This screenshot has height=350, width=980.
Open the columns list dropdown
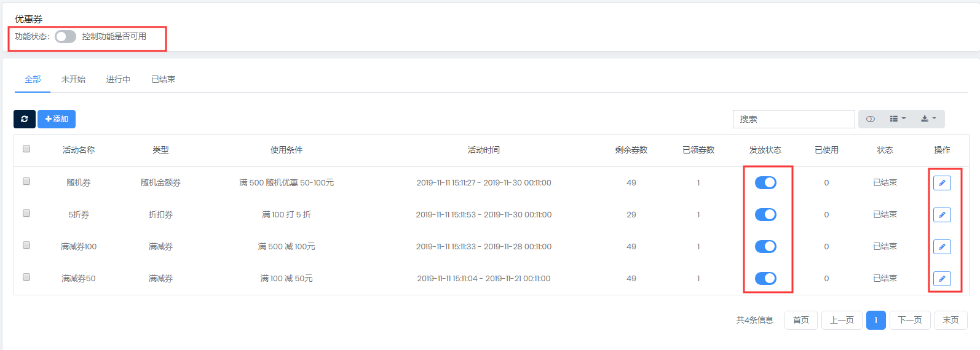click(x=898, y=119)
